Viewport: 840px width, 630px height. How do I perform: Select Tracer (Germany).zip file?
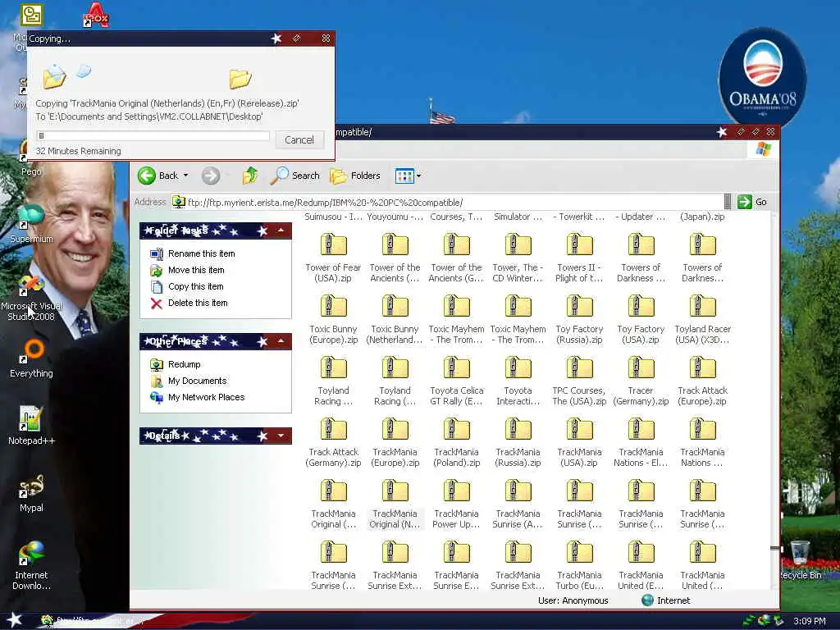641,381
